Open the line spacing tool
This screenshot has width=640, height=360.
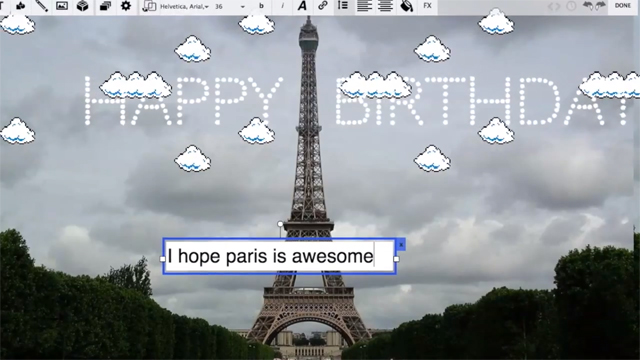point(343,6)
